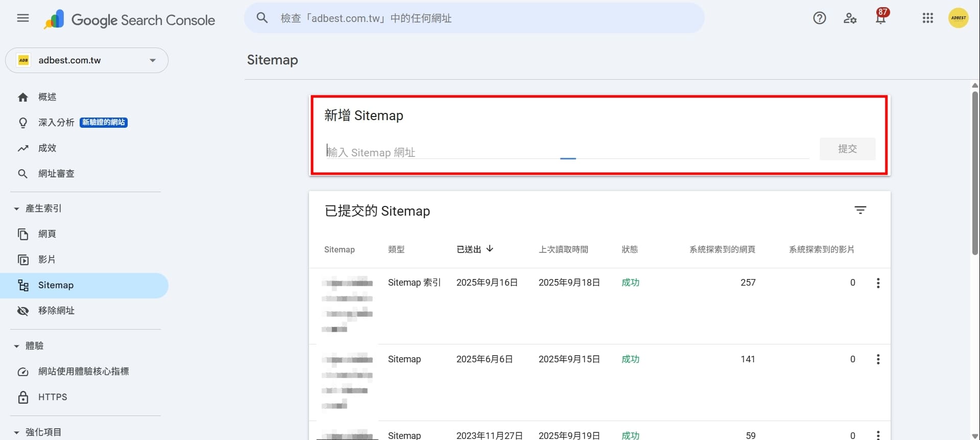Click the 2025年9月16日 submitted date

click(487, 283)
